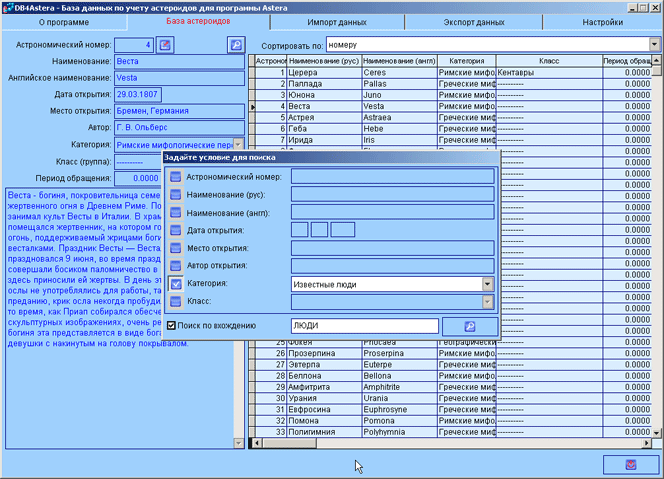
Task: Open the search magnifier in the record panel
Action: click(235, 45)
